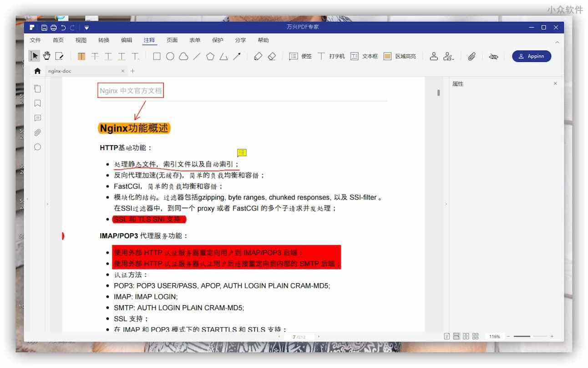588x368 pixels.
Task: Open the bookmarks side panel
Action: (38, 103)
